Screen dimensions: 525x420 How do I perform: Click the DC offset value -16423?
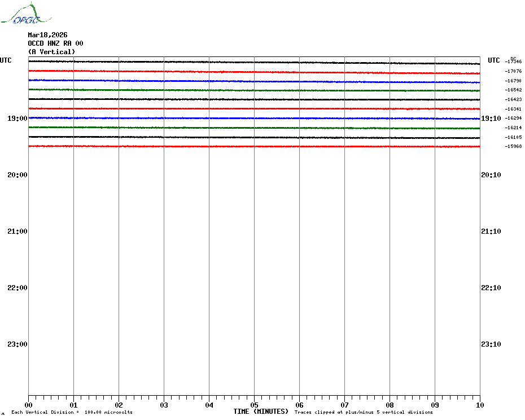coord(513,99)
